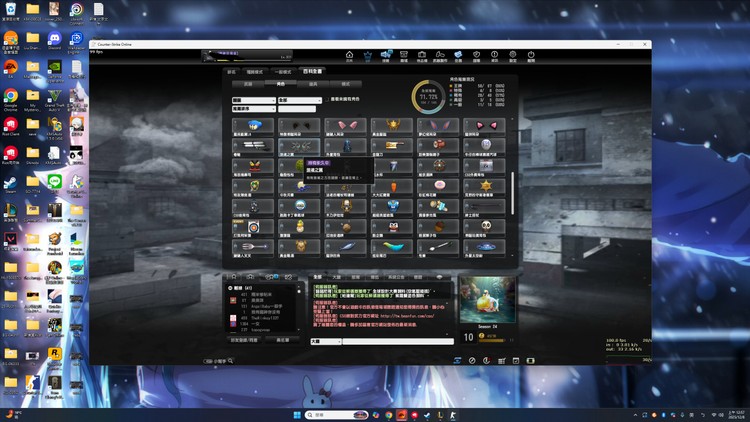This screenshot has width=750, height=422.
Task: Switch to the 模式 sub-tab
Action: [x=346, y=84]
